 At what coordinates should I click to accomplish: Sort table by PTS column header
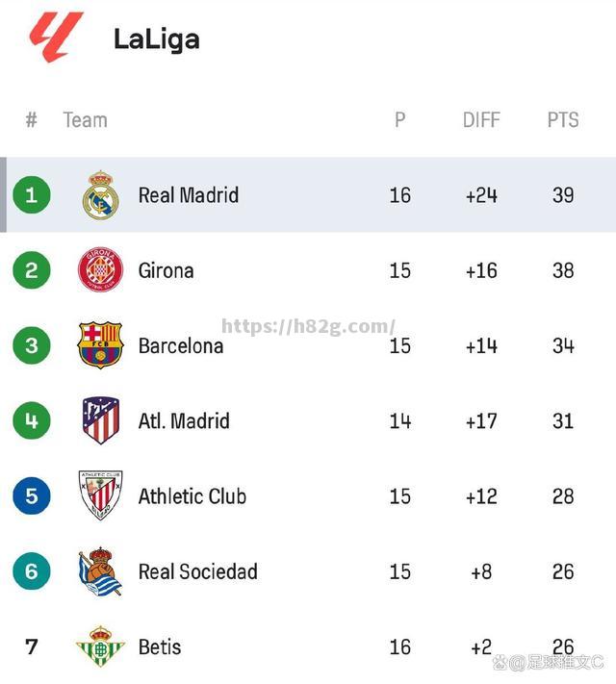[563, 120]
